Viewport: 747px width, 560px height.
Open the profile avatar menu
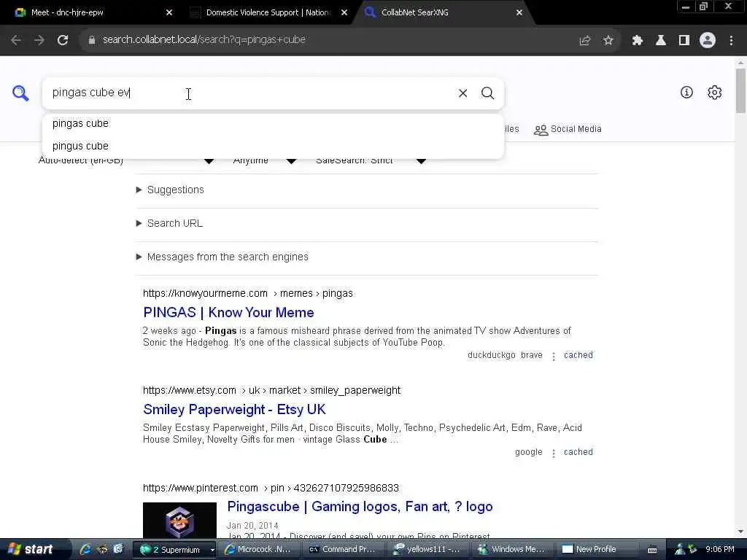coord(708,41)
